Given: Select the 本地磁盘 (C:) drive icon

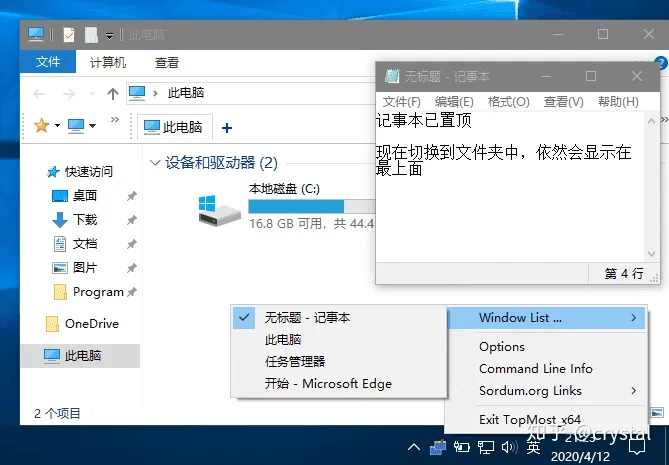Looking at the screenshot, I should pos(219,210).
